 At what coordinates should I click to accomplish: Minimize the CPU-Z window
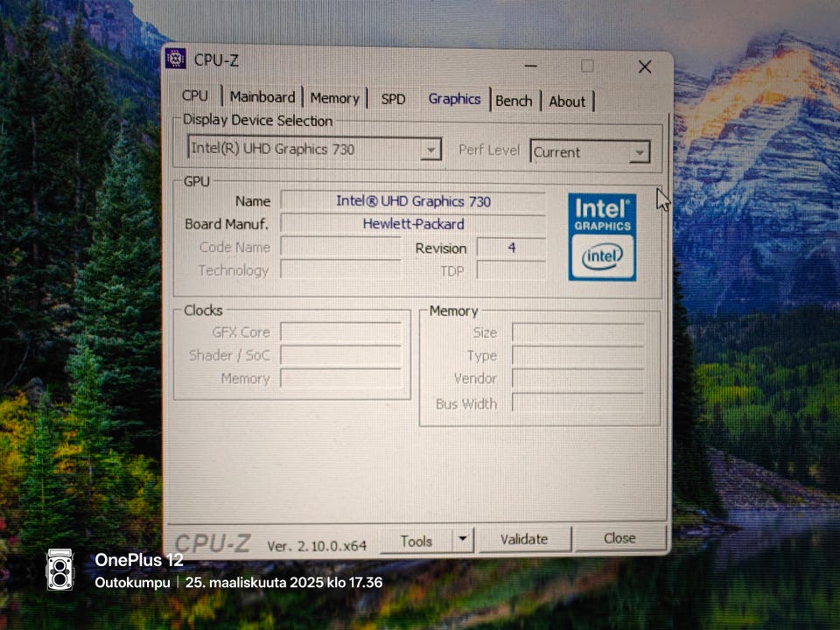point(531,66)
